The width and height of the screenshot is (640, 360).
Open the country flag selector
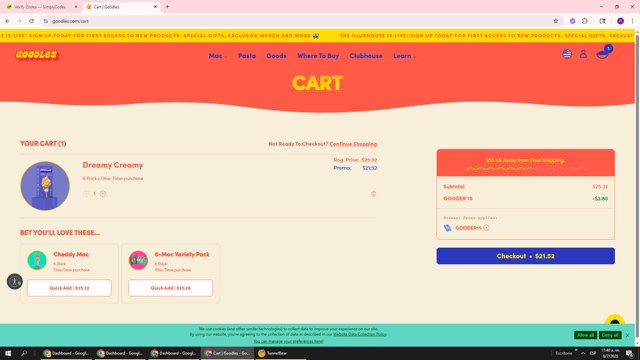567,54
